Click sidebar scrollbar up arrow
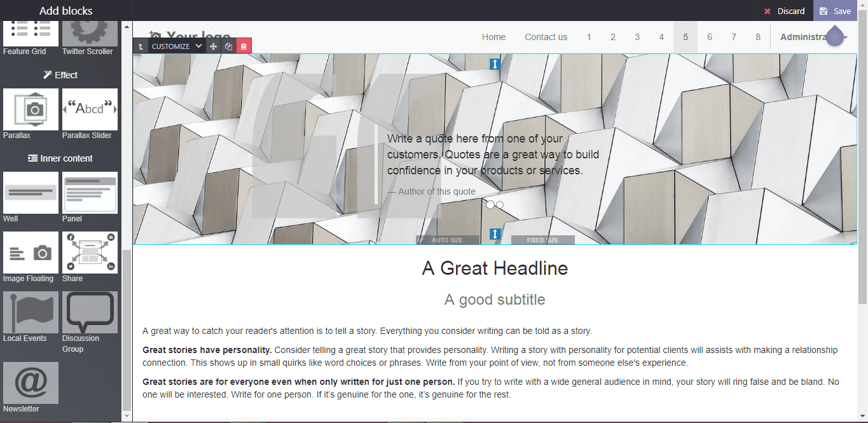Screen dimensions: 868x423 [127, 27]
